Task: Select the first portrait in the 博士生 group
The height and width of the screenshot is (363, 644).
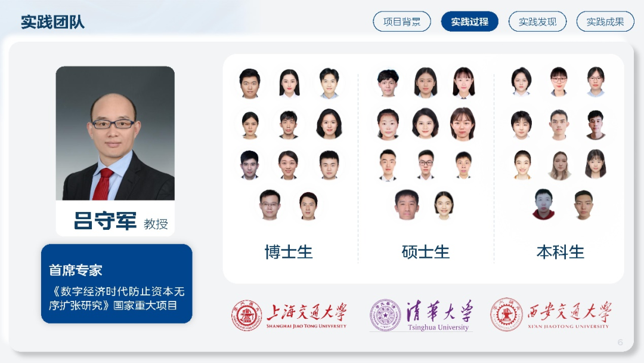Action: click(250, 84)
